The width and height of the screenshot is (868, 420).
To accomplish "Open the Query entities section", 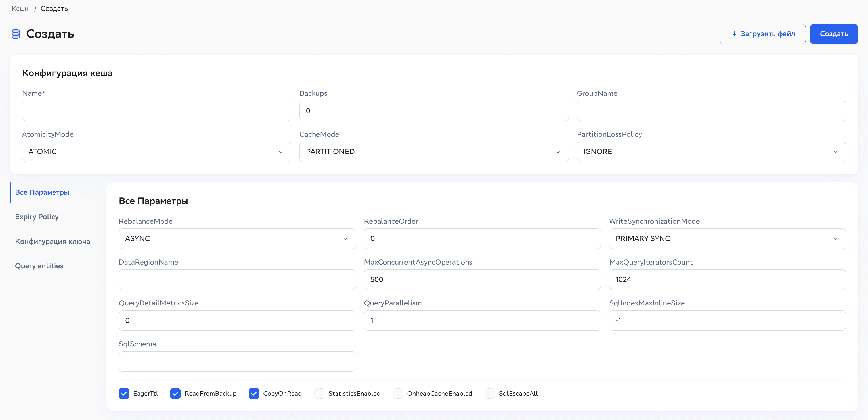I will pyautogui.click(x=39, y=266).
